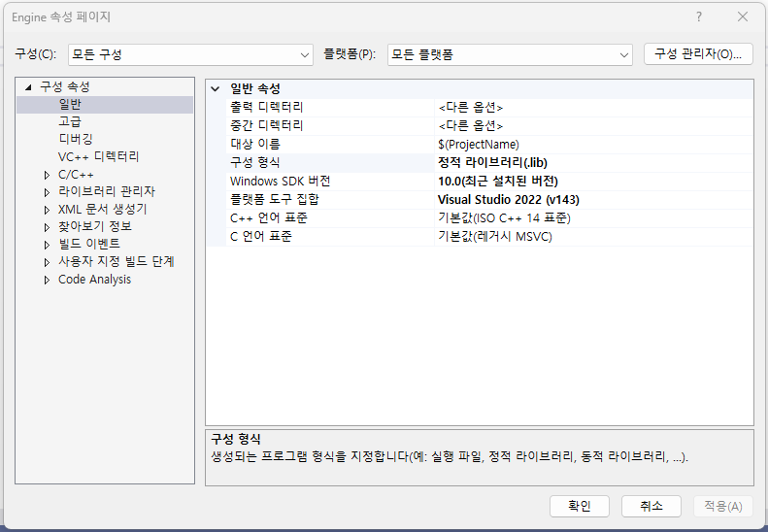
Task: Click the C 언어 표준 property name
Action: 261,237
